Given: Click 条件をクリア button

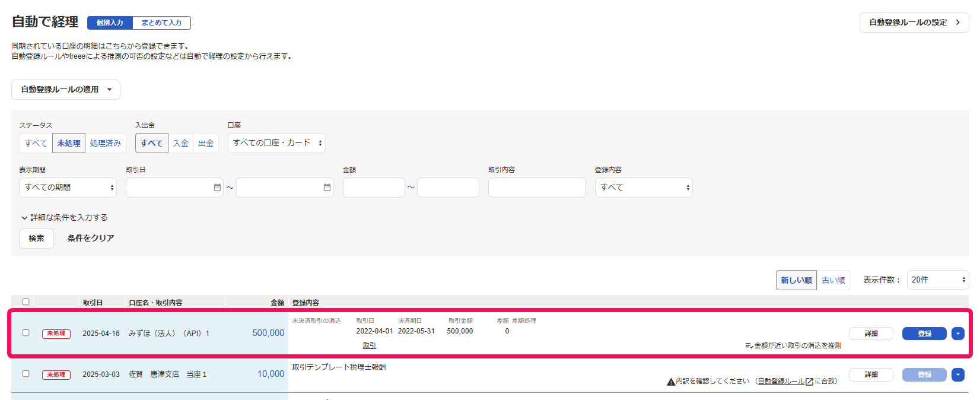Looking at the screenshot, I should tap(91, 239).
